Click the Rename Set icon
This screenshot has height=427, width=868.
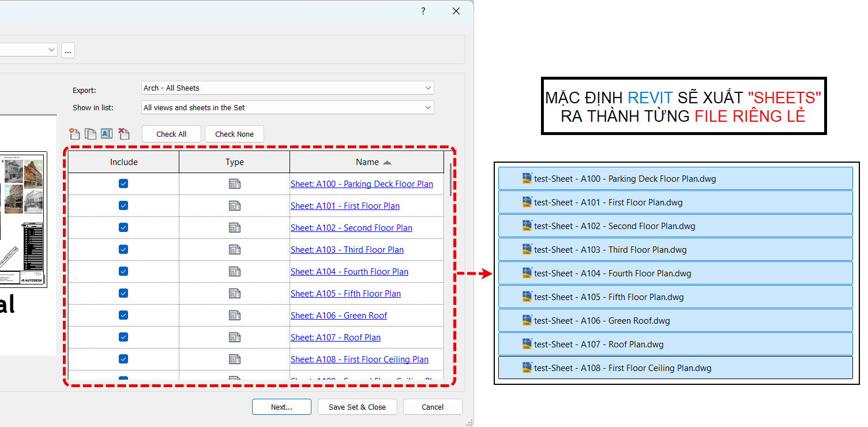107,134
